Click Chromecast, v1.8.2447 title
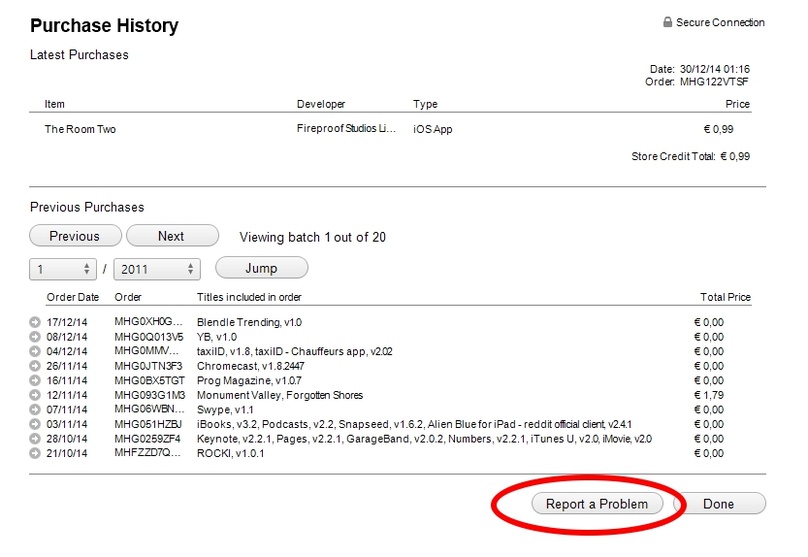Screen dimensions: 808x557 tap(250, 366)
